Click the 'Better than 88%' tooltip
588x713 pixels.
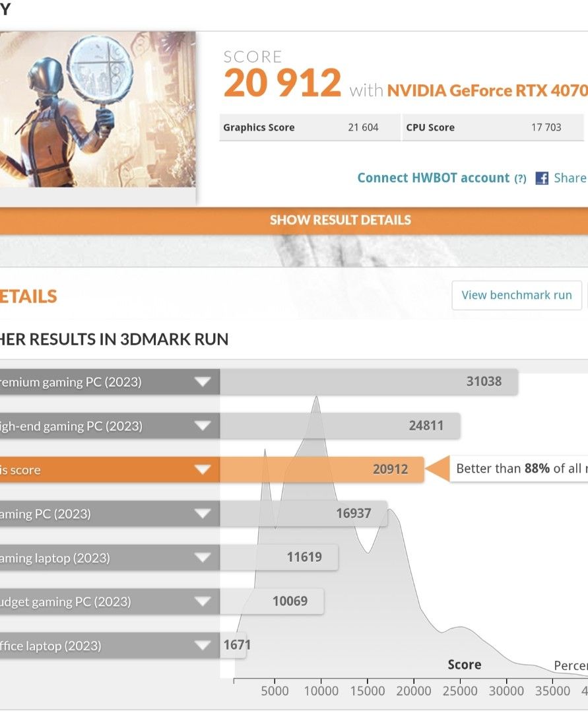click(519, 468)
